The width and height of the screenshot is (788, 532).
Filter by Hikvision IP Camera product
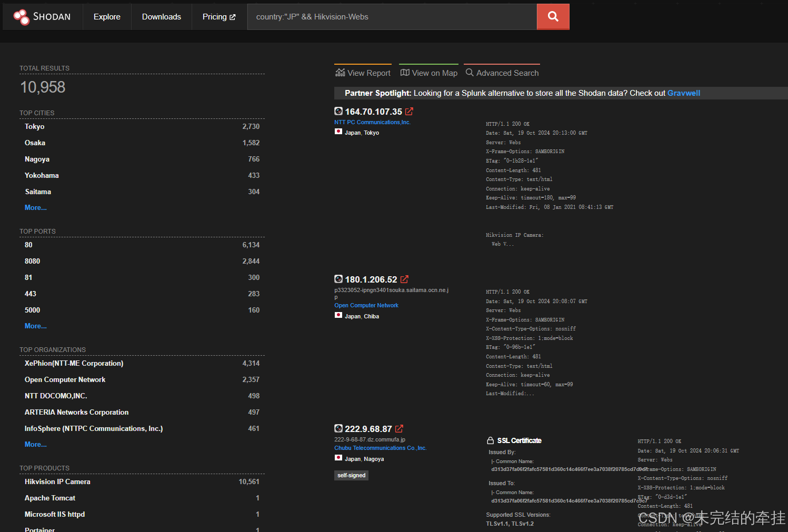[x=142, y=481]
